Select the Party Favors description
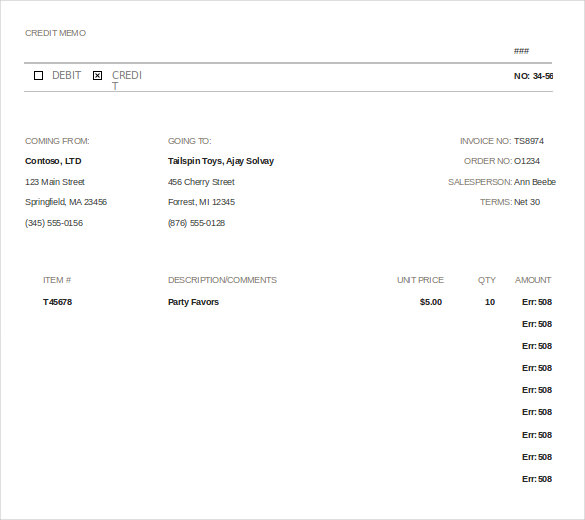Image resolution: width=585 pixels, height=520 pixels. click(193, 302)
